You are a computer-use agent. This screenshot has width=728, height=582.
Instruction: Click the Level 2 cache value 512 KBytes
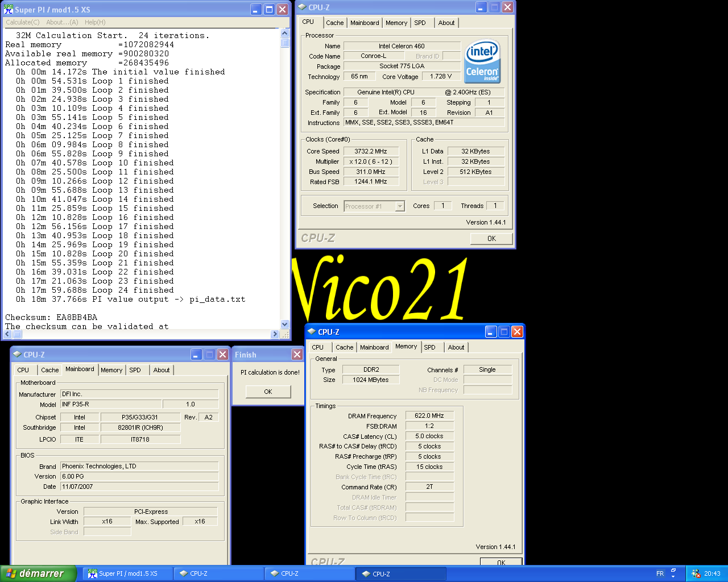[476, 172]
